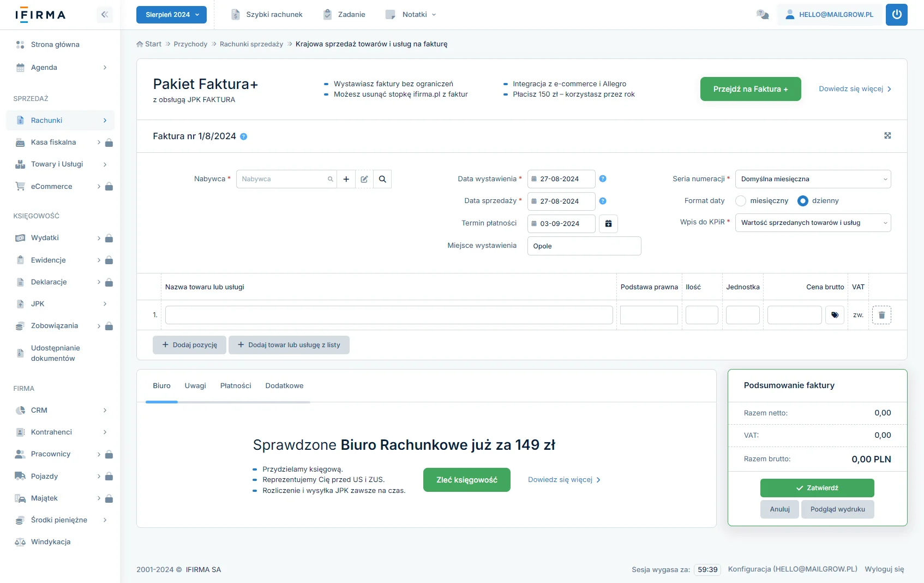The image size is (924, 583).
Task: Select the dzienny date format
Action: (x=802, y=201)
